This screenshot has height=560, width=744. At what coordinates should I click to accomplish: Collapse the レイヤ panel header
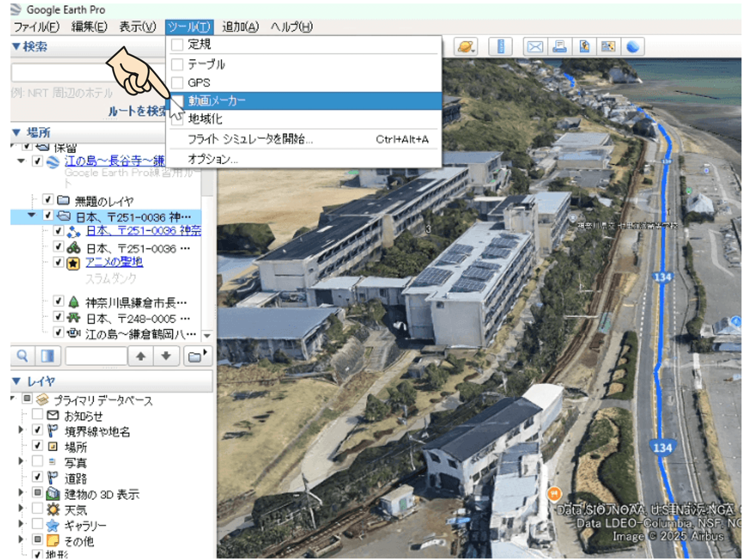pos(16,381)
